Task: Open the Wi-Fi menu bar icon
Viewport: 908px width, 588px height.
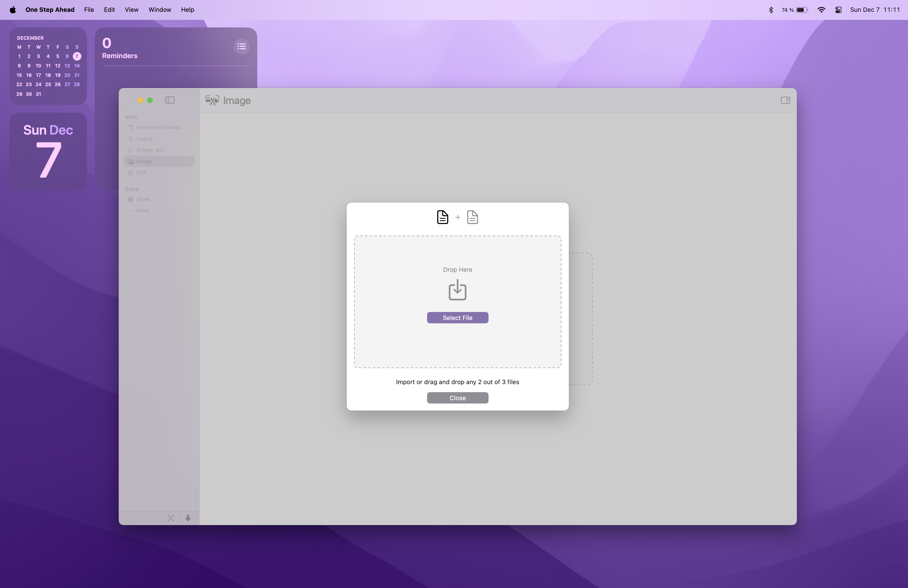Action: point(821,9)
